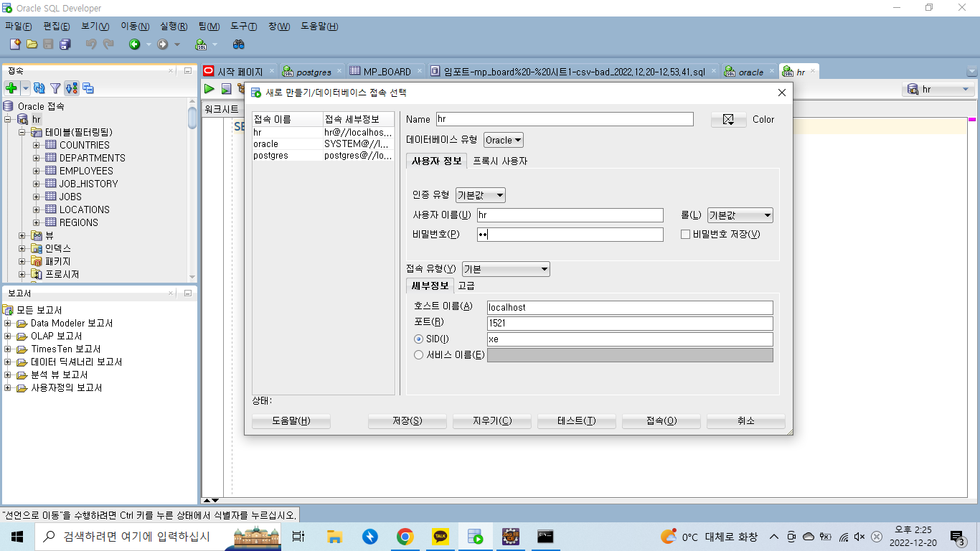Open Chrome from the taskbar

[405, 536]
